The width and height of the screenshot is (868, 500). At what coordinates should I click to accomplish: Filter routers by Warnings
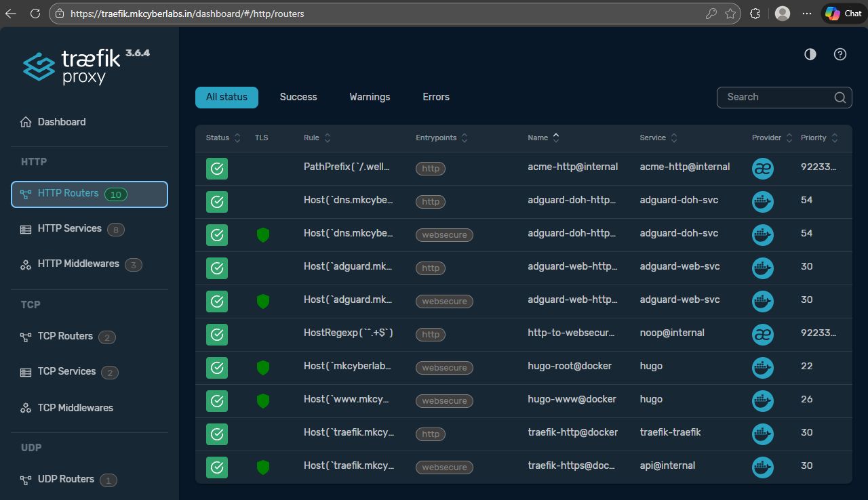pyautogui.click(x=370, y=98)
